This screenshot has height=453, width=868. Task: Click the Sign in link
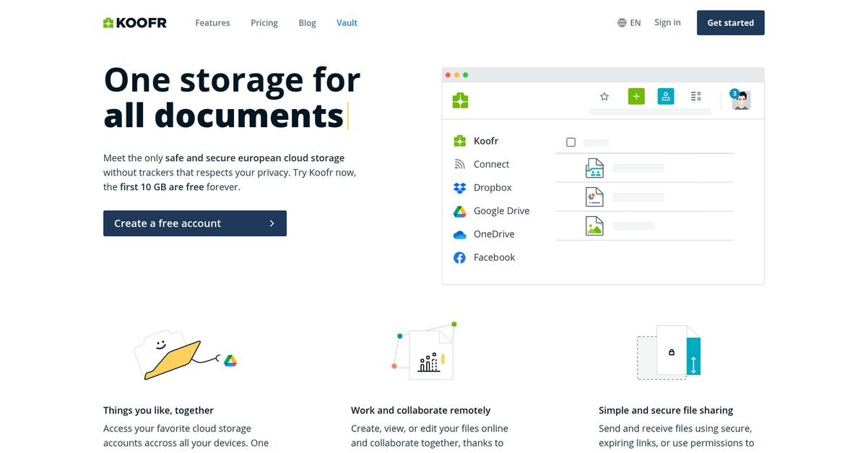coord(667,22)
